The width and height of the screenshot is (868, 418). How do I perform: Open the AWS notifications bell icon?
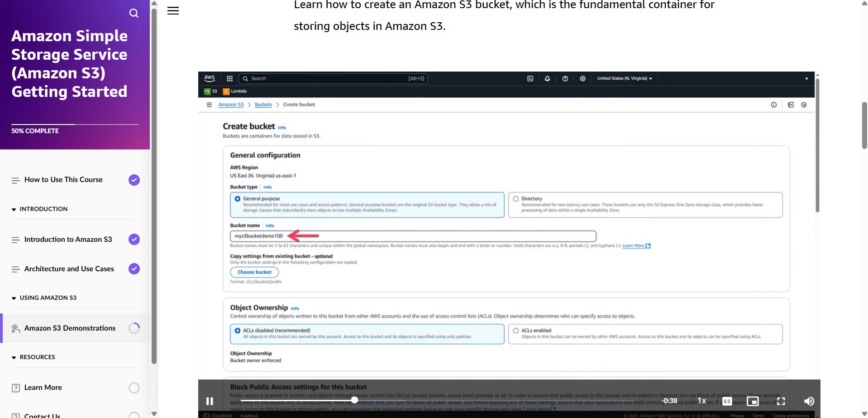point(547,78)
